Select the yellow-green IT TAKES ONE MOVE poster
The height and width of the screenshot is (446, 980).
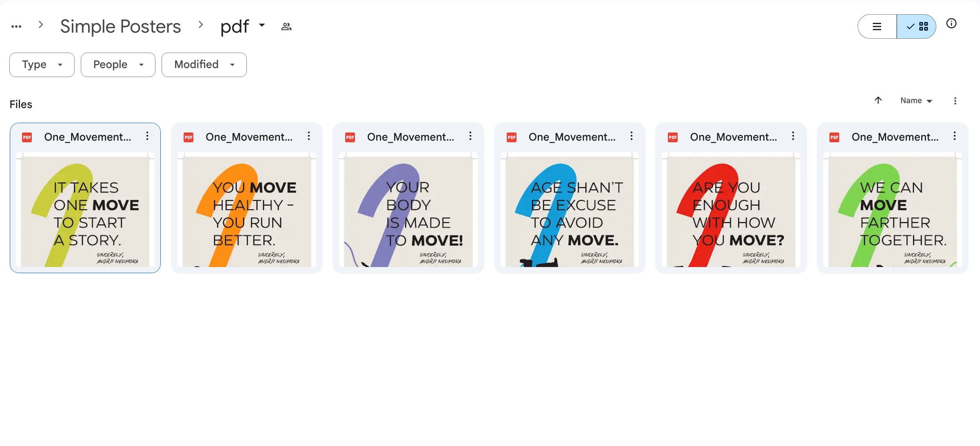[85, 210]
